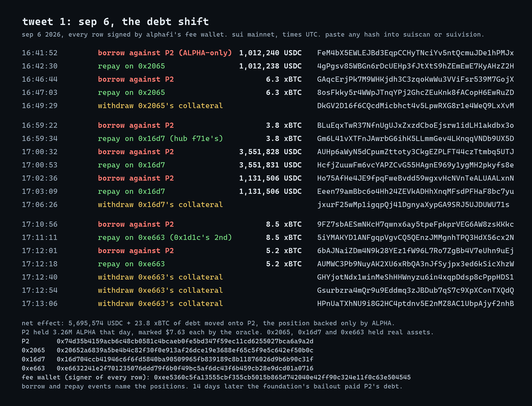Click the amount 1,012,238 USDC
This screenshot has height=406, width=532.
pyautogui.click(x=270, y=66)
